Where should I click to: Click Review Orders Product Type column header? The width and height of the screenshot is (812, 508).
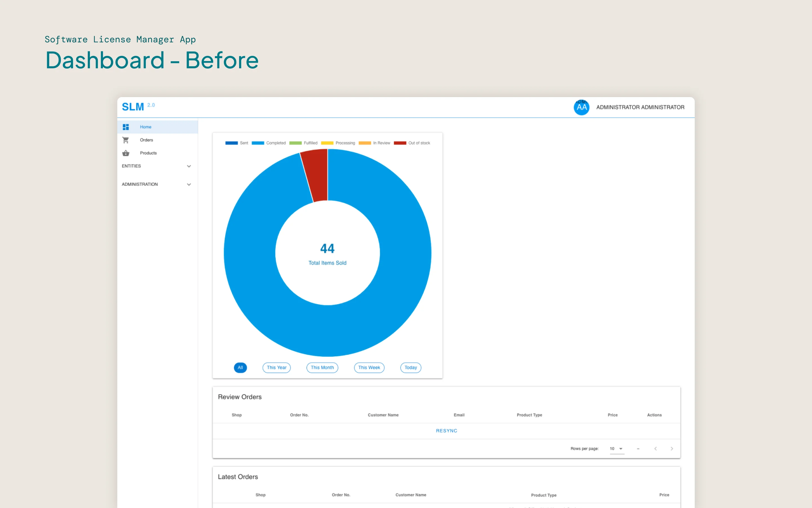click(529, 415)
